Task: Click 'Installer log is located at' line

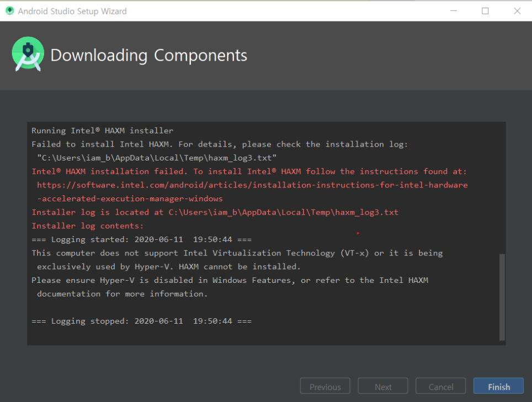Action: pos(215,212)
